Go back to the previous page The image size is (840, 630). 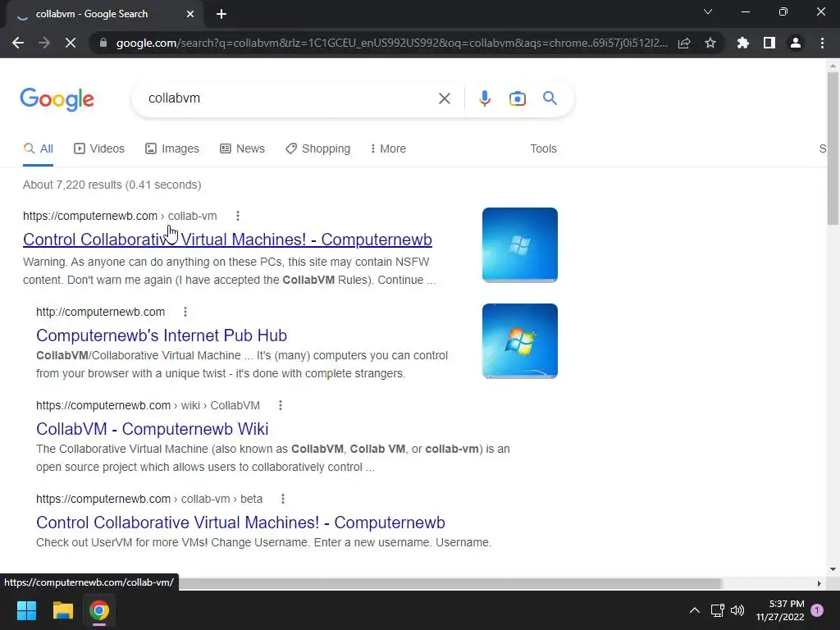click(x=18, y=43)
